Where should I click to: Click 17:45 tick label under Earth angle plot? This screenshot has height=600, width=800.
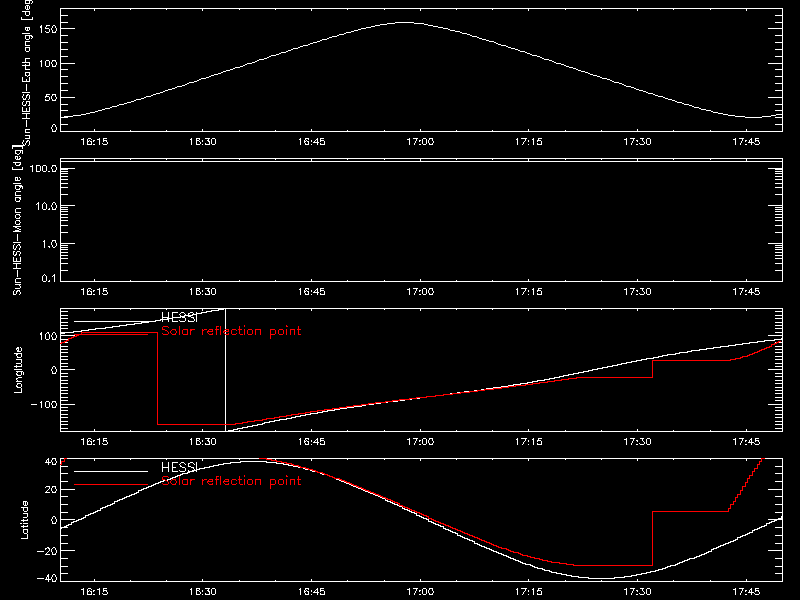746,142
